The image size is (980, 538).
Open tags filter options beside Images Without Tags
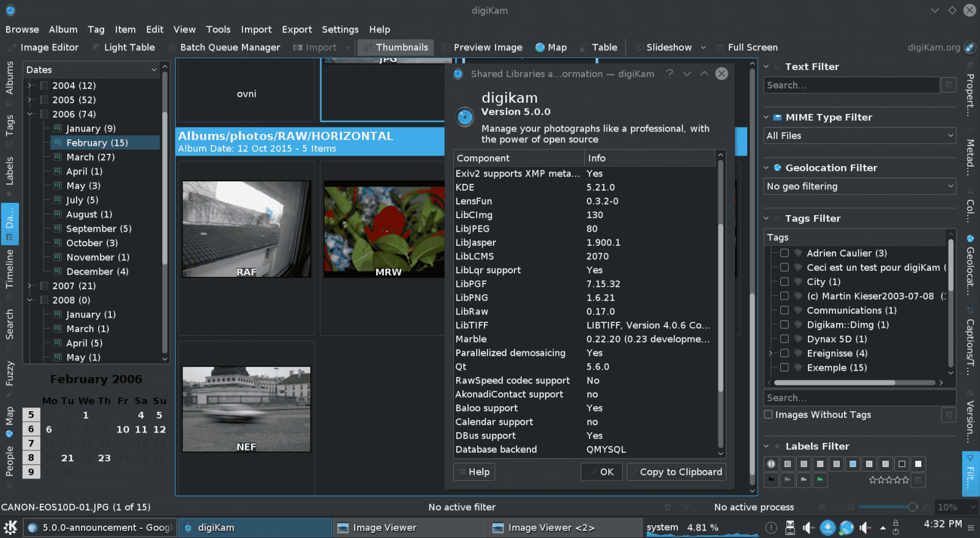[x=949, y=415]
